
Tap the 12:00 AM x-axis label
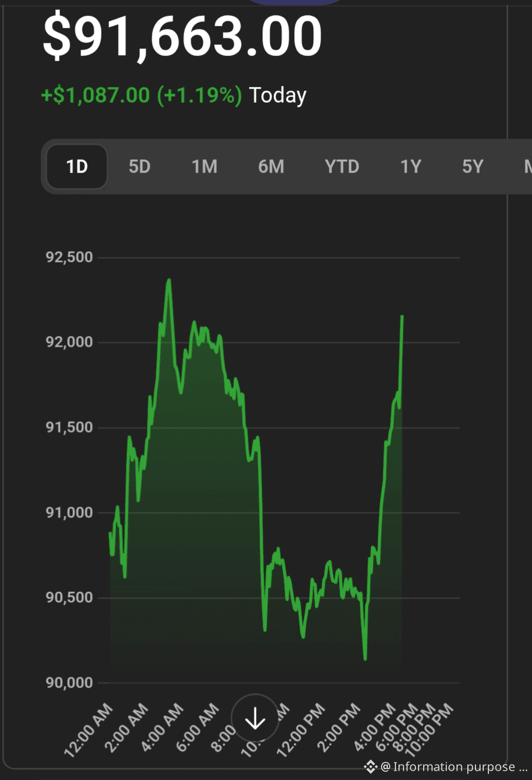[88, 730]
